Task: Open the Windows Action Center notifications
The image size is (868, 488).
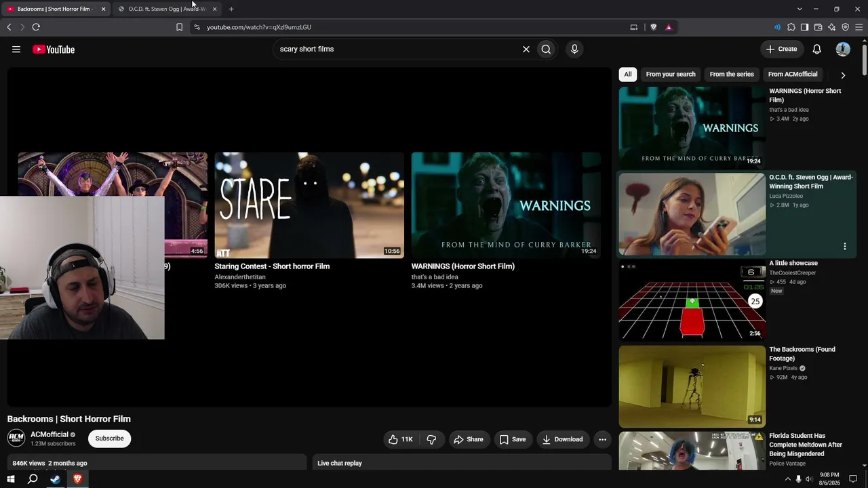Action: point(853,479)
